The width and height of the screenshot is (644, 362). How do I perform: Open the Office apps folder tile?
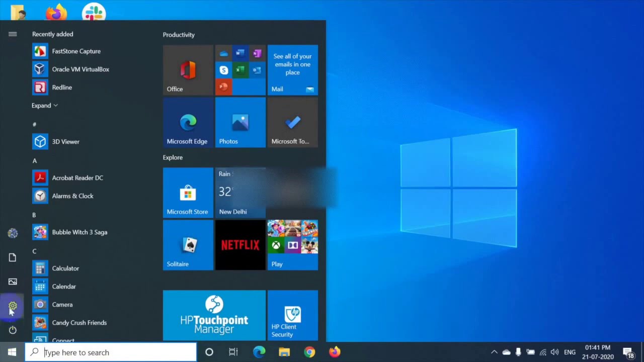pyautogui.click(x=240, y=70)
